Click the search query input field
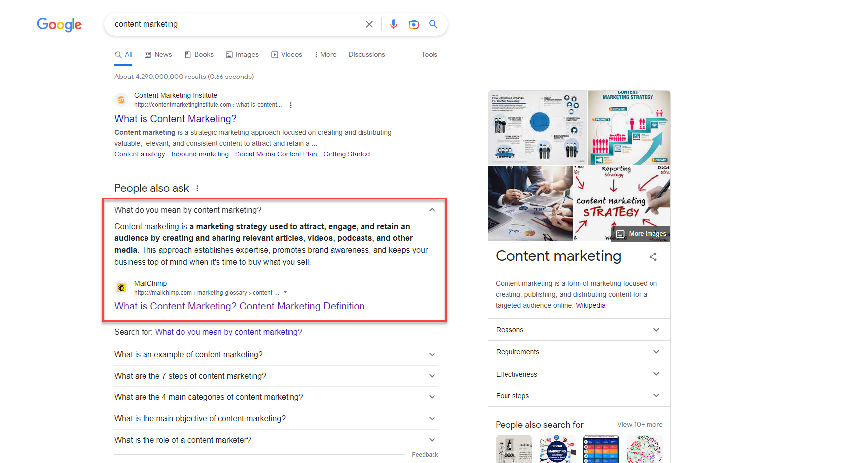Image resolution: width=868 pixels, height=463 pixels. pos(236,24)
